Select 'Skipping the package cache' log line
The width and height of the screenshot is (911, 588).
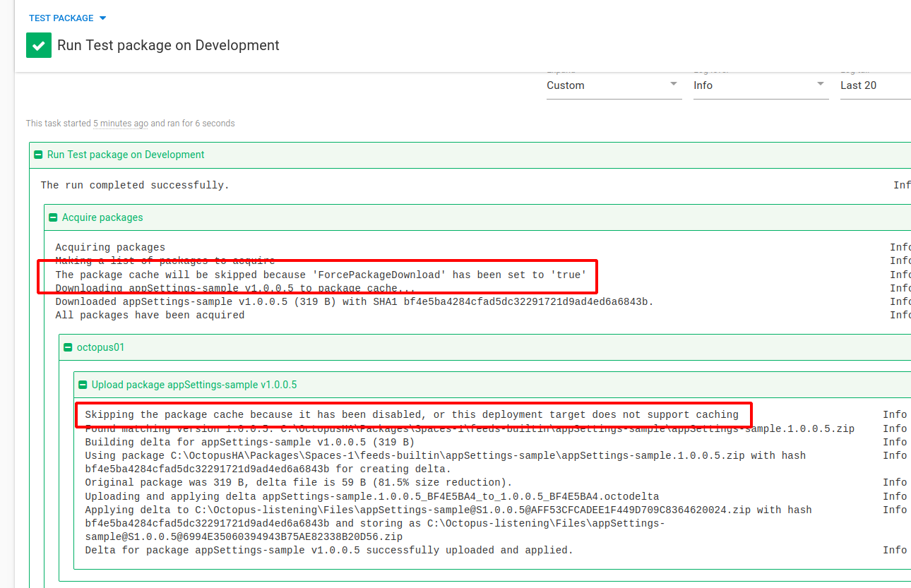(412, 415)
